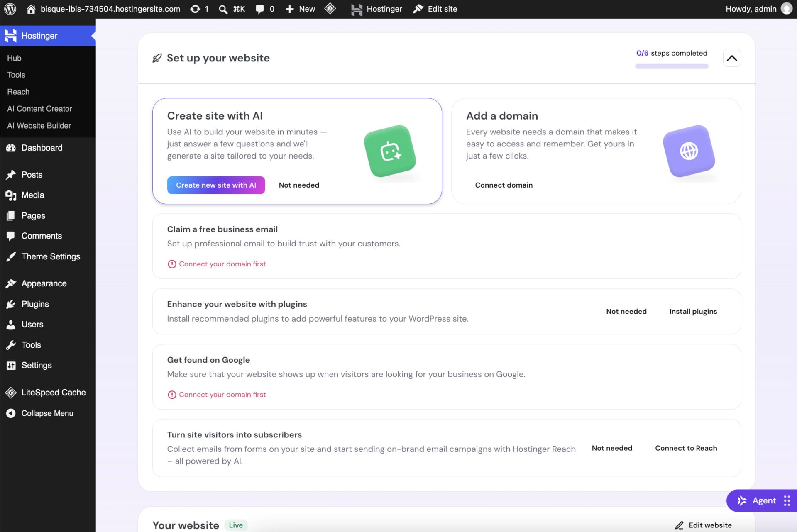Click the home icon beside the site URL
Image resolution: width=797 pixels, height=532 pixels.
(31, 9)
